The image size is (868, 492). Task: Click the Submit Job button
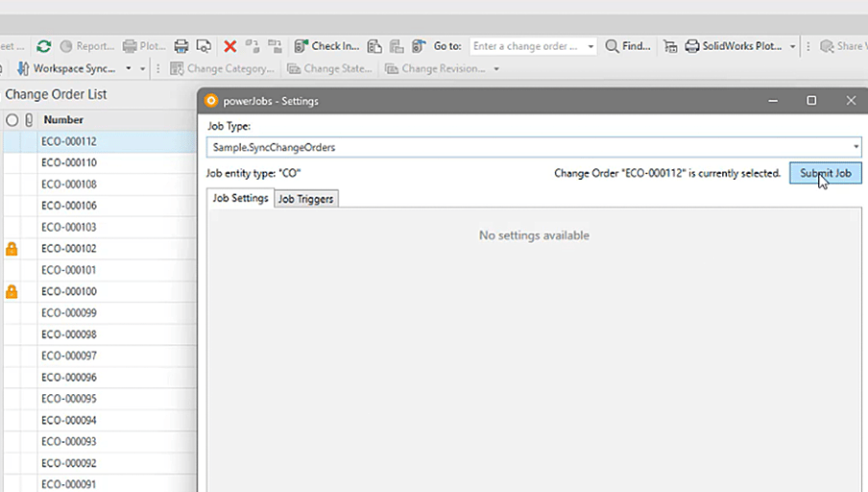click(826, 173)
